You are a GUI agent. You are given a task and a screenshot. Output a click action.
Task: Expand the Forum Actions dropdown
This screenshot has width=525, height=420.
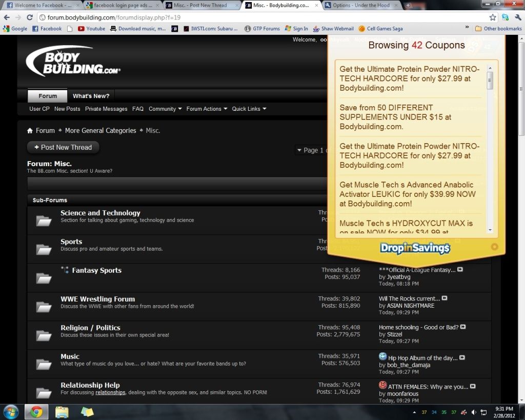pos(207,109)
